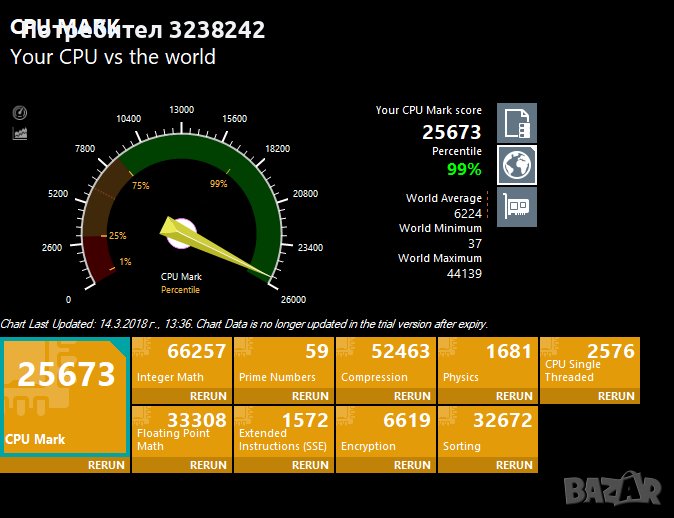Select the Compression 52463 tile
The width and height of the screenshot is (674, 518).
pos(386,363)
